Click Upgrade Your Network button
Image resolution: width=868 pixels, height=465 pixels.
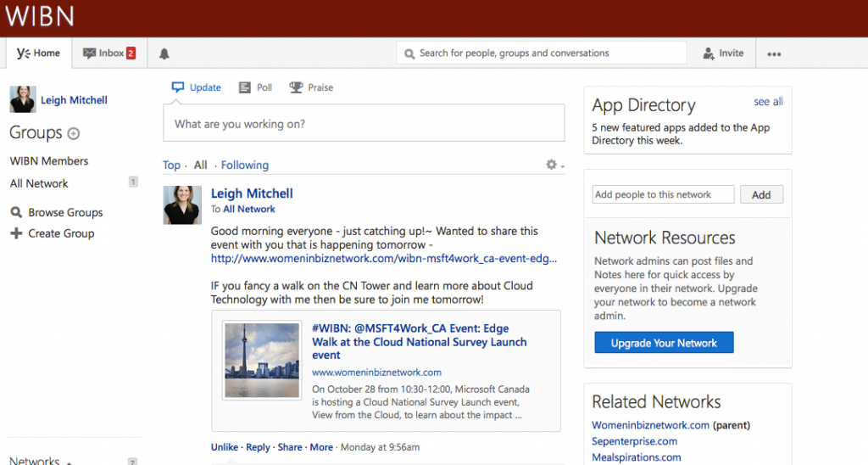(664, 343)
